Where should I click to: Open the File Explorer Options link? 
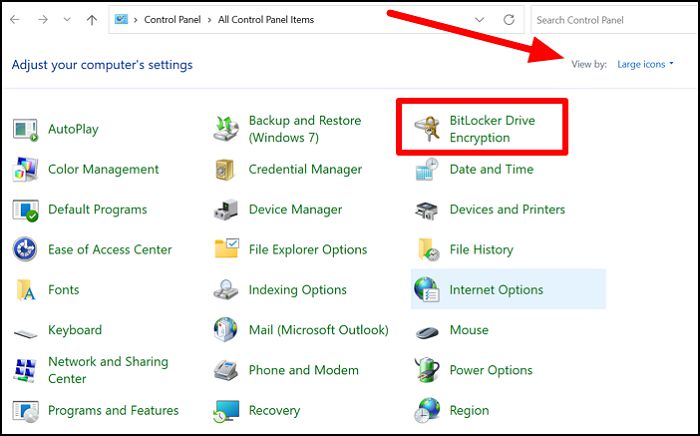coord(307,249)
